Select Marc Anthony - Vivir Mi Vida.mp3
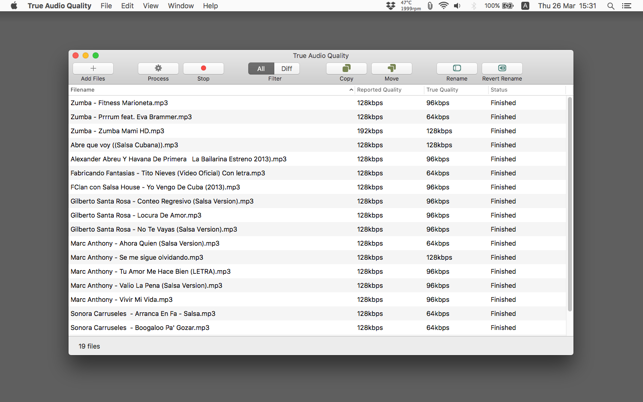This screenshot has width=643, height=402. coord(318,299)
